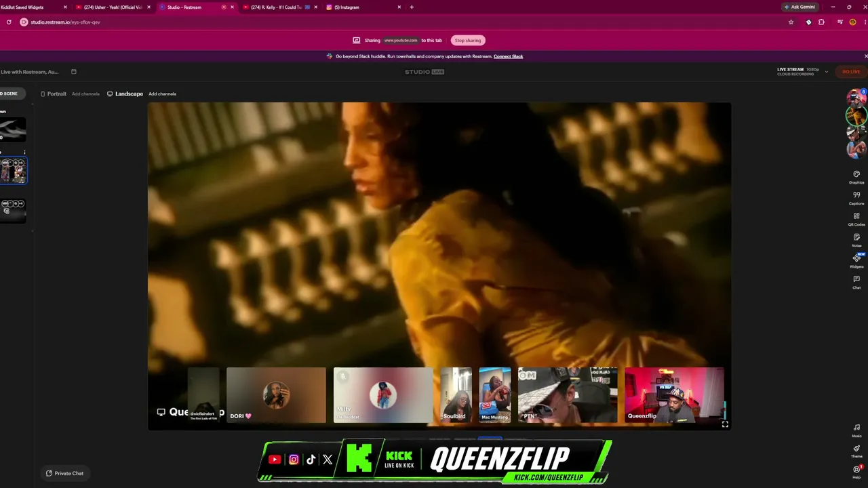Close the Instagram tab
Image resolution: width=868 pixels, height=488 pixels.
pos(399,7)
